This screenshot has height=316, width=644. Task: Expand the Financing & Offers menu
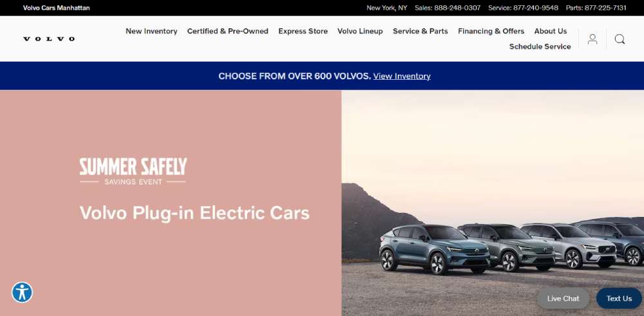point(491,31)
